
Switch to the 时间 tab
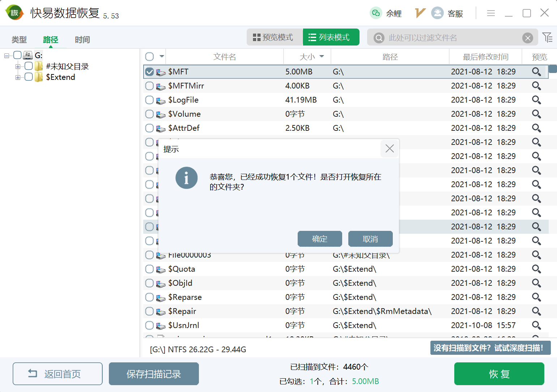82,40
